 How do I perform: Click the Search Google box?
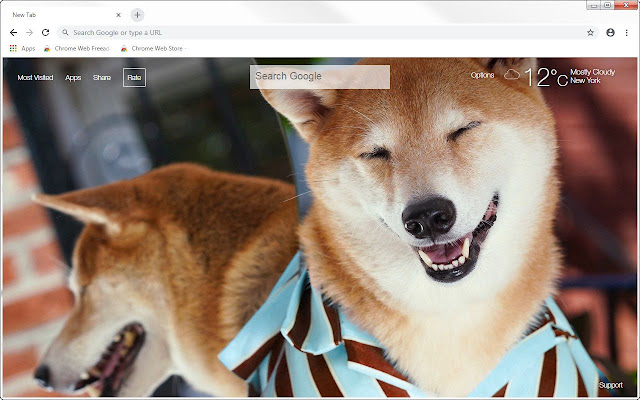(x=320, y=77)
